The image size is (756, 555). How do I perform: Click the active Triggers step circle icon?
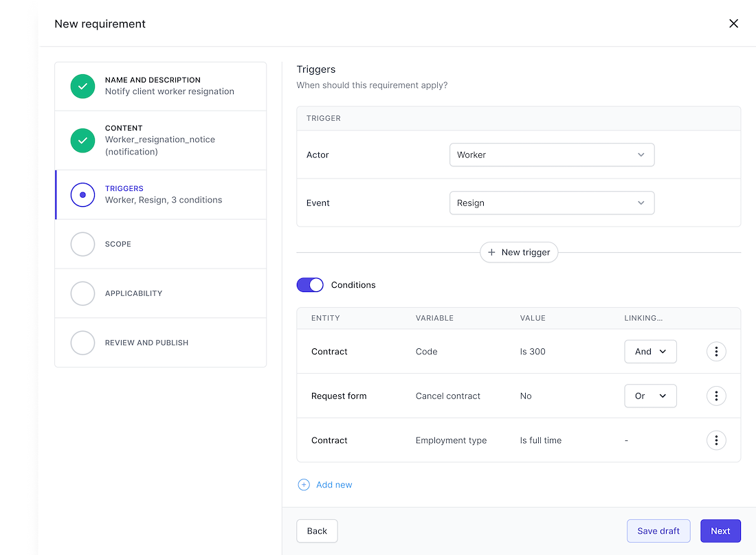point(83,194)
